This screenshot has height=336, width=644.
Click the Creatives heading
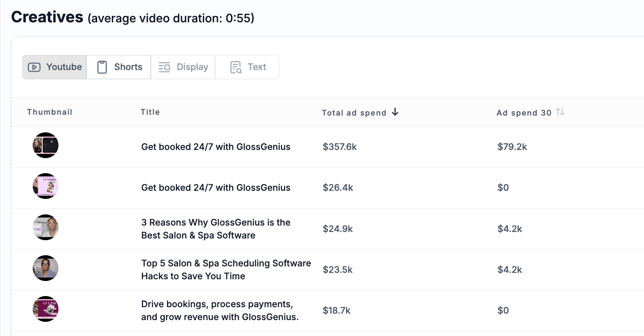click(x=47, y=17)
